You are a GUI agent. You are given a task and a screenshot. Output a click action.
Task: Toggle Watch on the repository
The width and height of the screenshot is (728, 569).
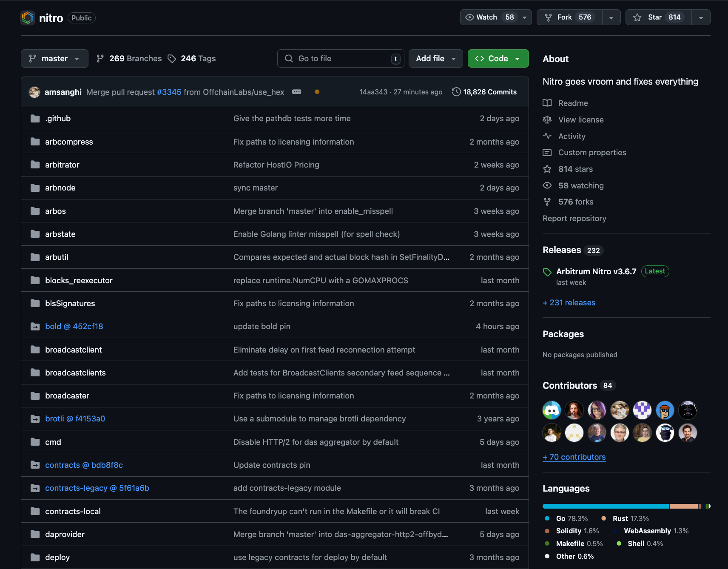click(489, 17)
